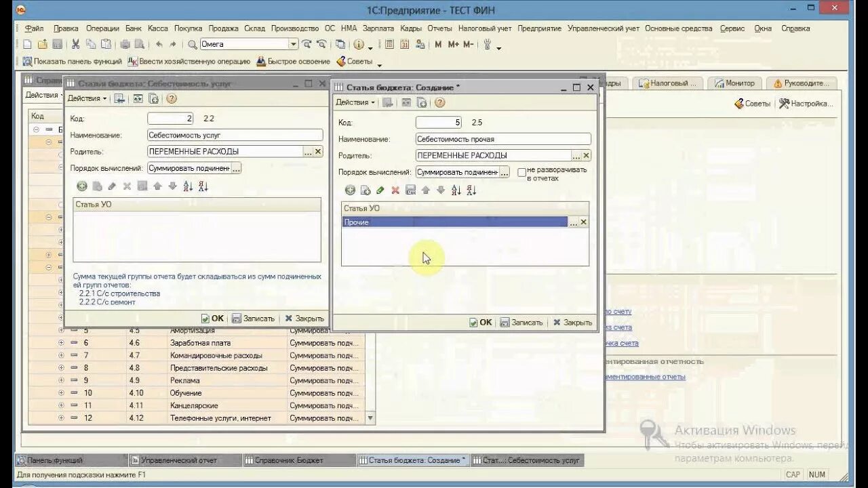Click OK in the Себестоимость услуг window
868x488 pixels.
(x=212, y=319)
